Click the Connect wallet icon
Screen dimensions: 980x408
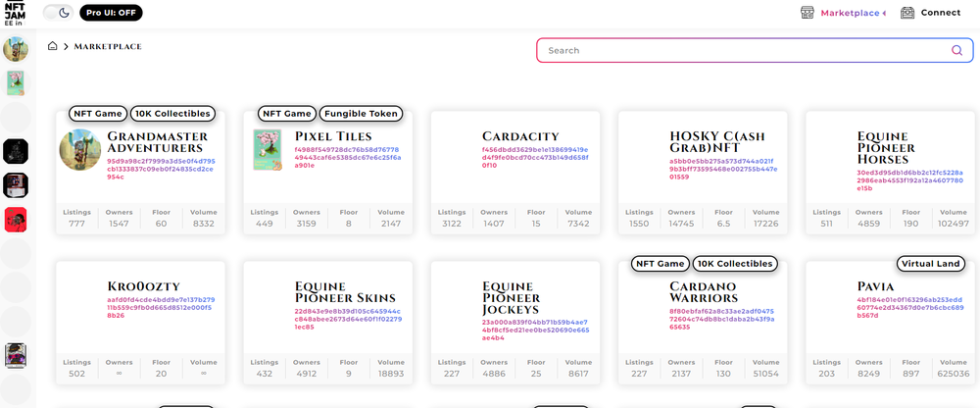pyautogui.click(x=907, y=13)
